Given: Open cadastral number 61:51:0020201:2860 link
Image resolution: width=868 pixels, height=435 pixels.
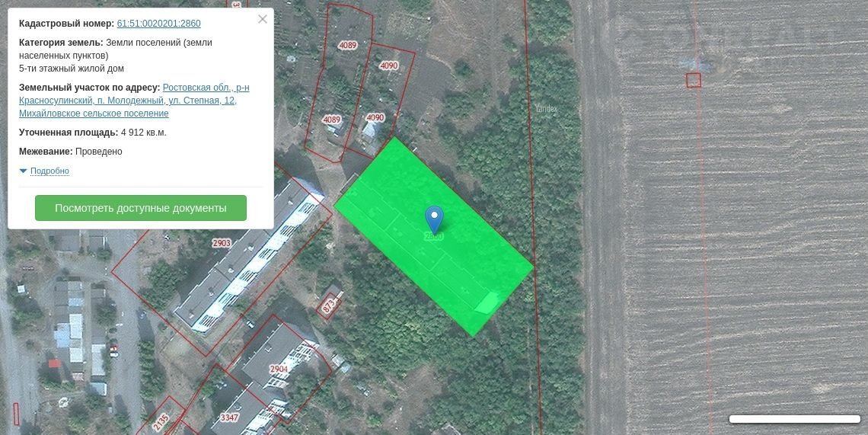Looking at the screenshot, I should point(158,24).
